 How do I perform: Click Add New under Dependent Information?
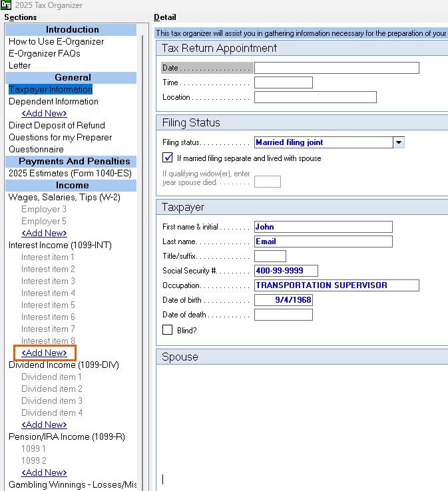(x=44, y=113)
